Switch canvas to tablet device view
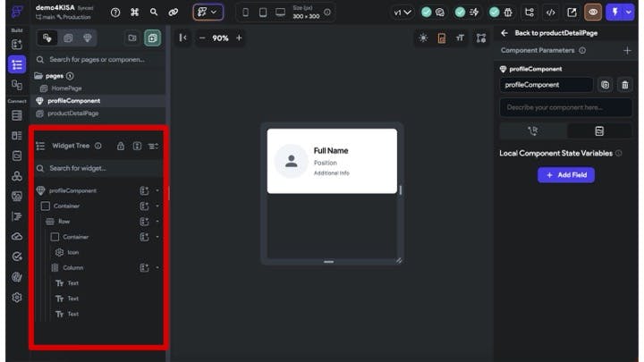The image size is (644, 362). tap(263, 13)
